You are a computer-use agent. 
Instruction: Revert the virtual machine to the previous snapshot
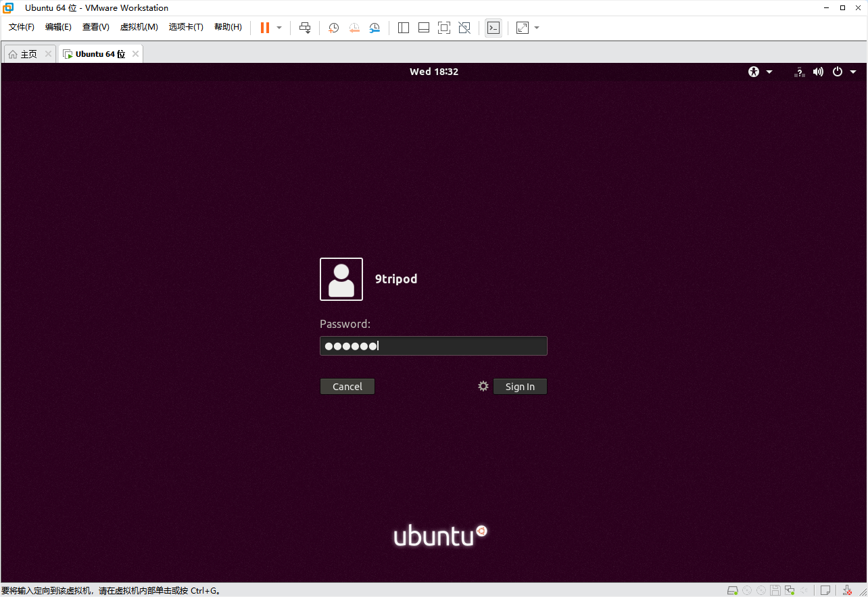point(354,28)
